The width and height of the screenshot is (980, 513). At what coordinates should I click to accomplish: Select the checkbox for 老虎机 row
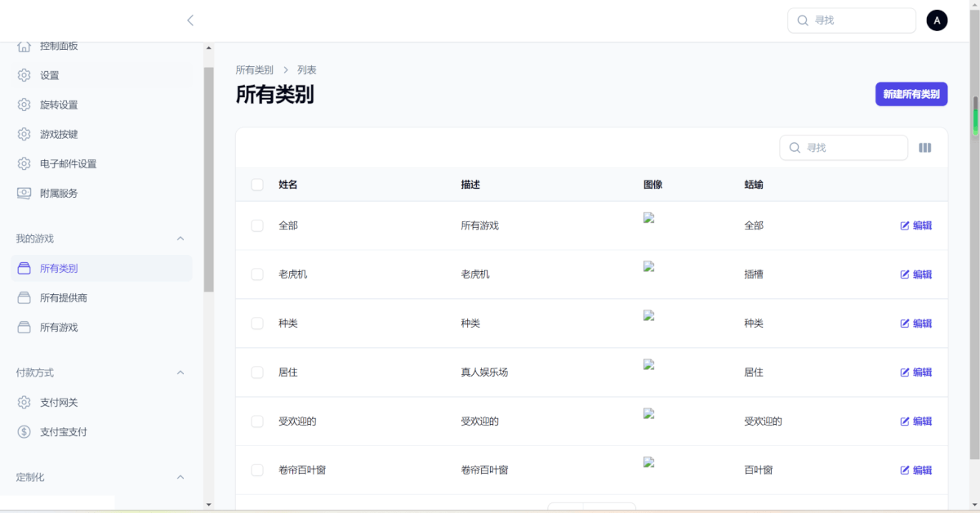(257, 274)
